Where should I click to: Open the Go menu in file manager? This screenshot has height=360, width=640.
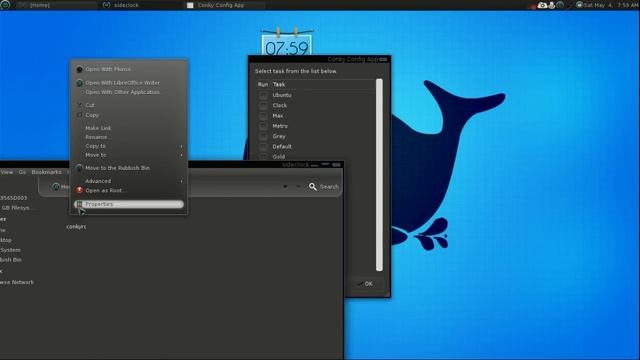click(22, 172)
